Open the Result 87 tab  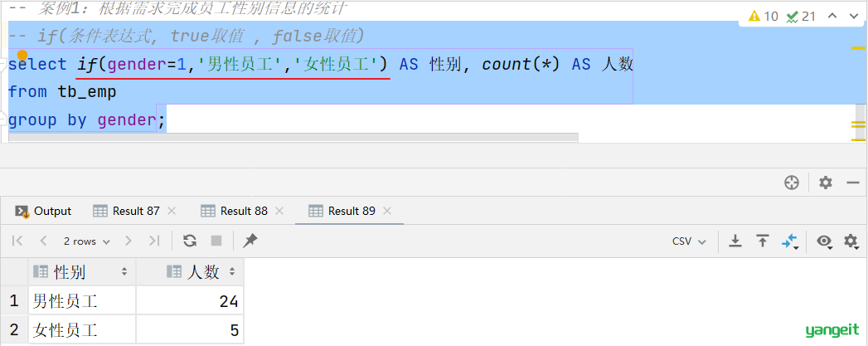click(127, 211)
